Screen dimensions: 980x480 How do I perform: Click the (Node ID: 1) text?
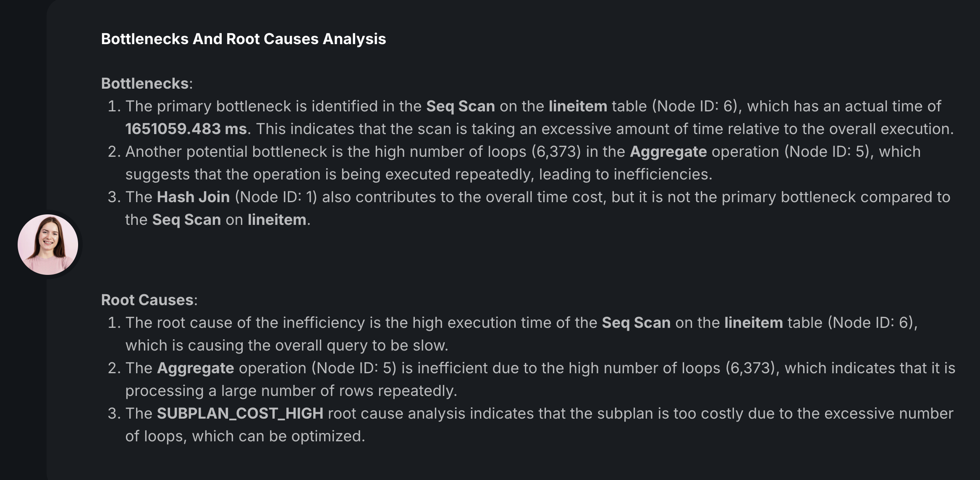276,197
